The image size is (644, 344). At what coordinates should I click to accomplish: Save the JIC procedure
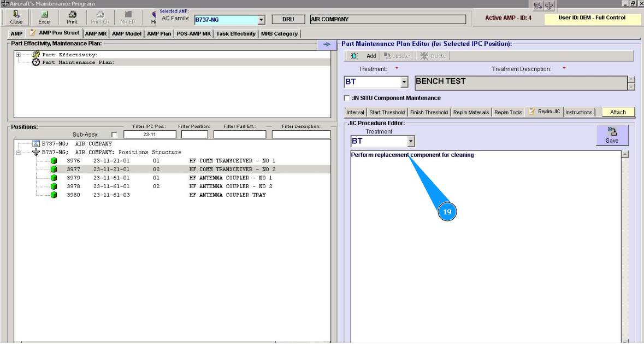tap(612, 135)
